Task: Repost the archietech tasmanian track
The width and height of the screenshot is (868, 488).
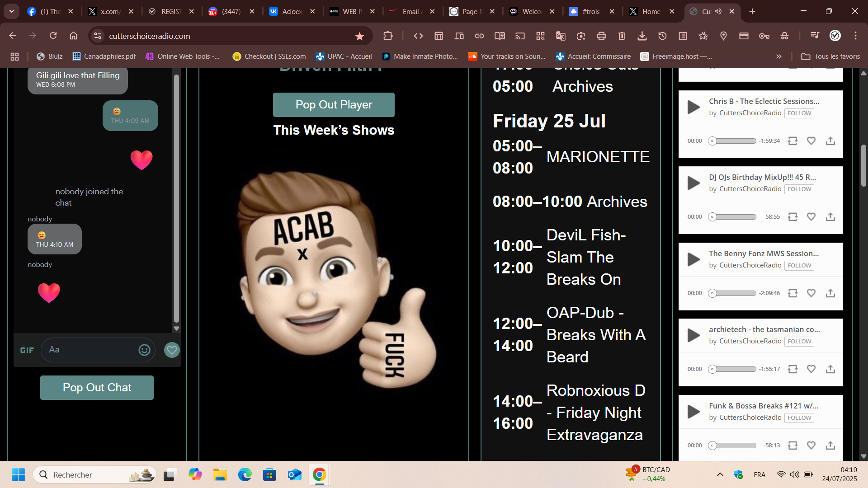Action: point(793,369)
